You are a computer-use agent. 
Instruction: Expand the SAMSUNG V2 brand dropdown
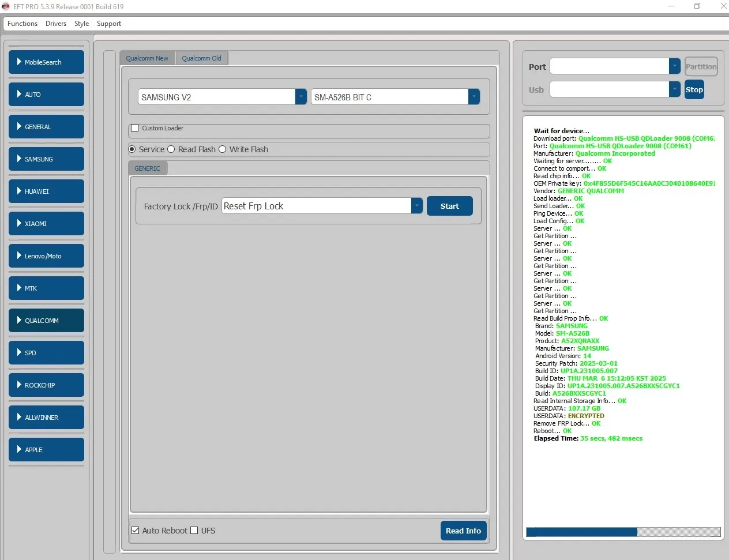point(300,97)
